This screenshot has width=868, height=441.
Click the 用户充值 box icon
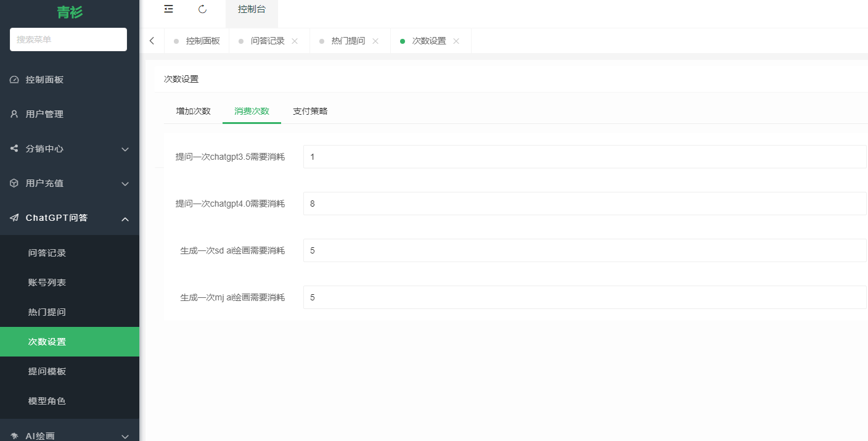coord(14,183)
